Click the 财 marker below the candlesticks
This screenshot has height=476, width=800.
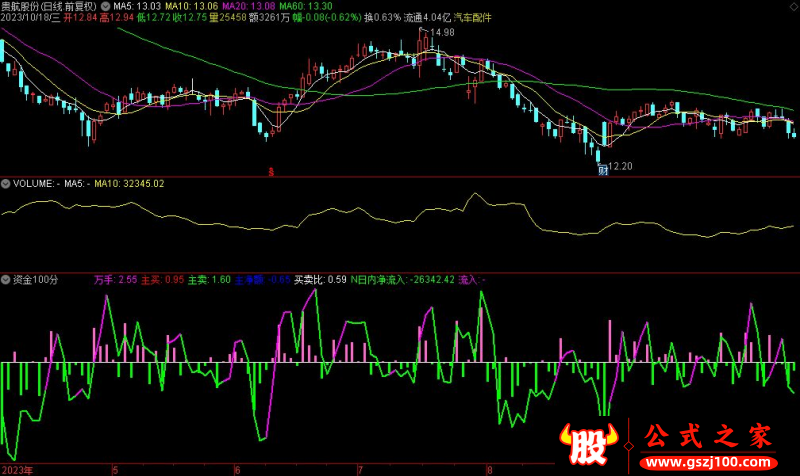pos(603,171)
